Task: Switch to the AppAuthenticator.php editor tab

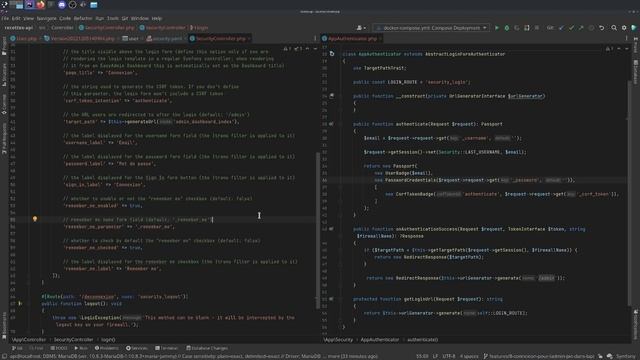Action: [353, 38]
